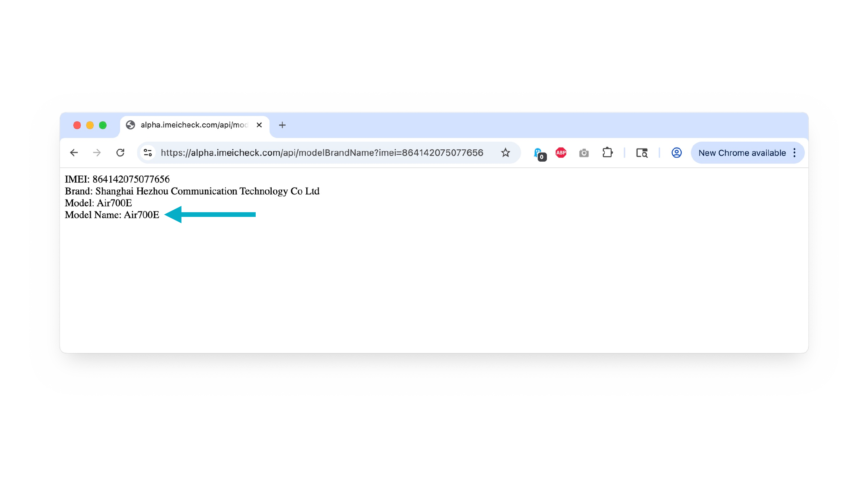Click the Model Name: Air700E line
The width and height of the screenshot is (868, 488).
pos(112,215)
